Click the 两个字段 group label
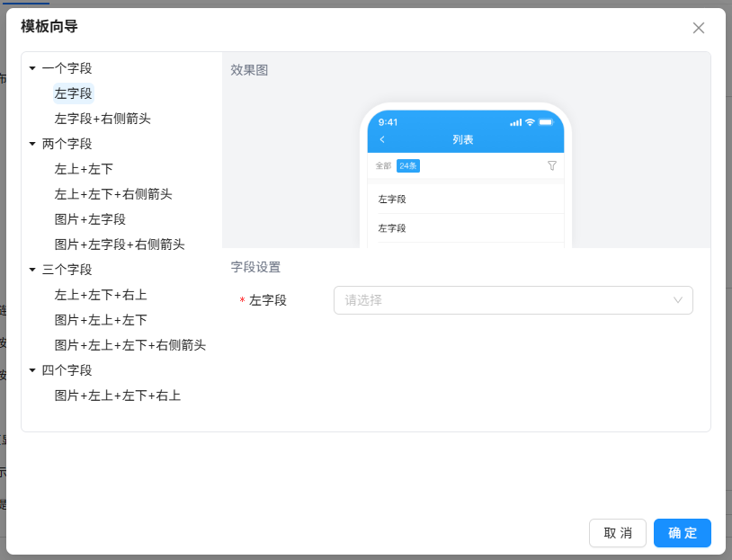 tap(67, 144)
